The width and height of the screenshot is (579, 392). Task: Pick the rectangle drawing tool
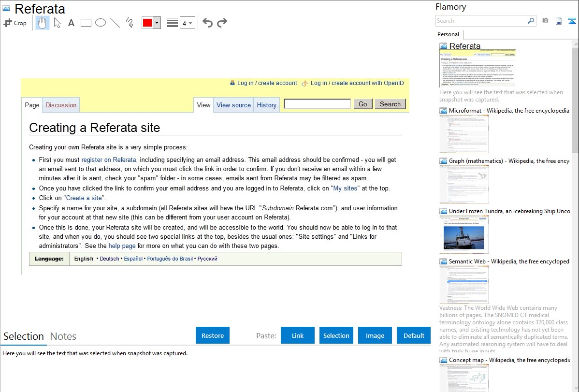coord(86,23)
